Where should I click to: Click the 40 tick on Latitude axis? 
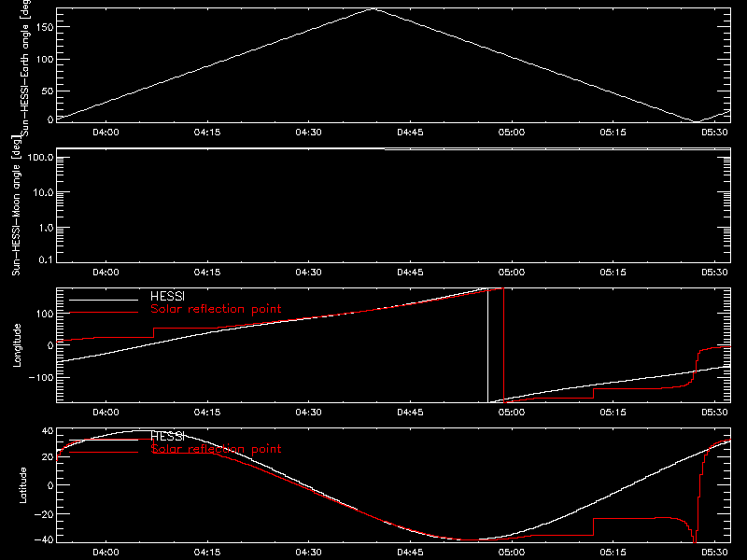48,431
